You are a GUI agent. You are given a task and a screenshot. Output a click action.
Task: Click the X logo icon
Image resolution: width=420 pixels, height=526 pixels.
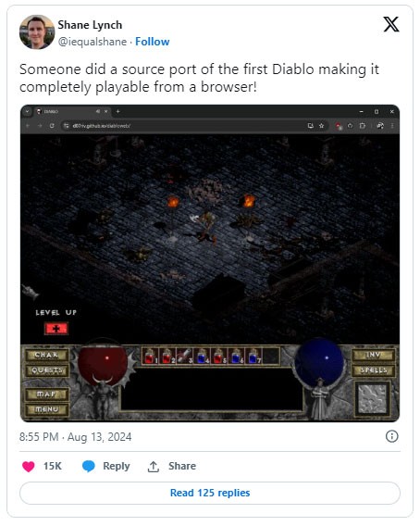(x=390, y=24)
